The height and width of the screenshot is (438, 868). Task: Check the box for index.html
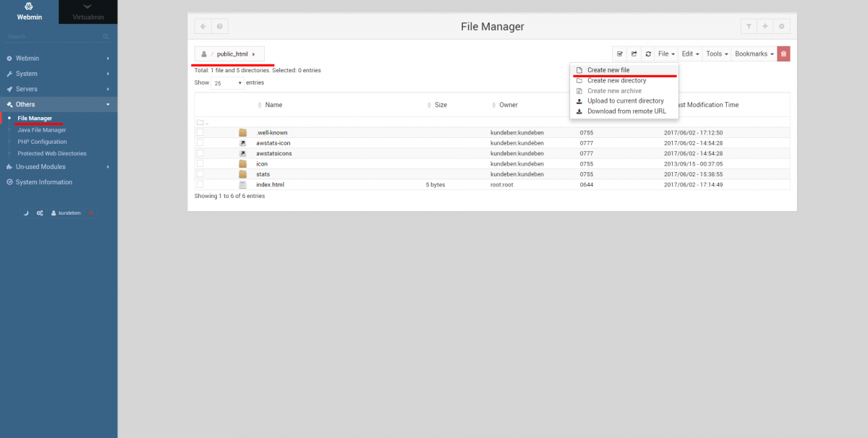[200, 184]
